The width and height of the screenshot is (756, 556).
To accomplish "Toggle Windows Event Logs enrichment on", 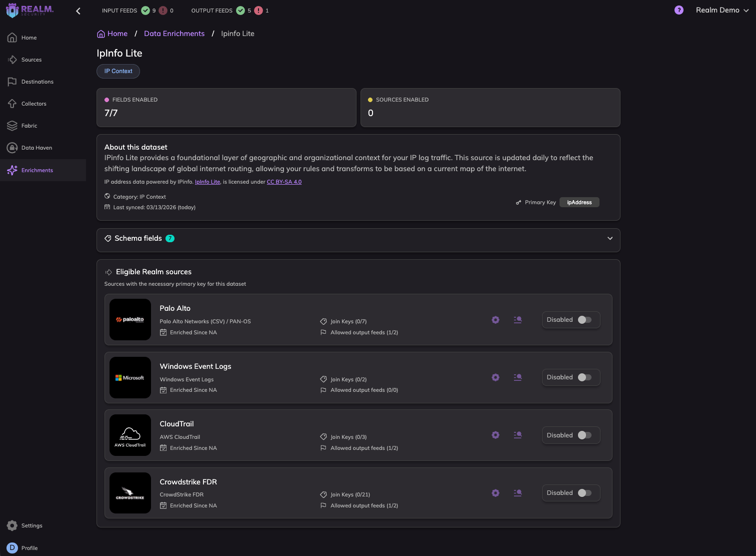I will (584, 377).
